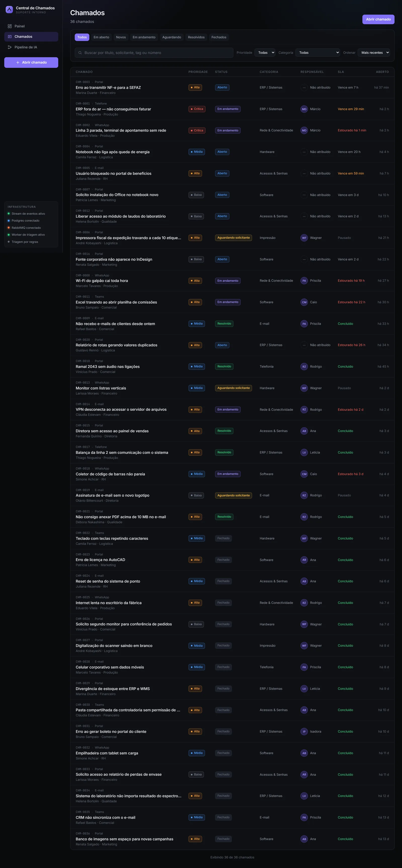Select the Aguardando filter tab
Image resolution: width=402 pixels, height=868 pixels.
(x=172, y=37)
